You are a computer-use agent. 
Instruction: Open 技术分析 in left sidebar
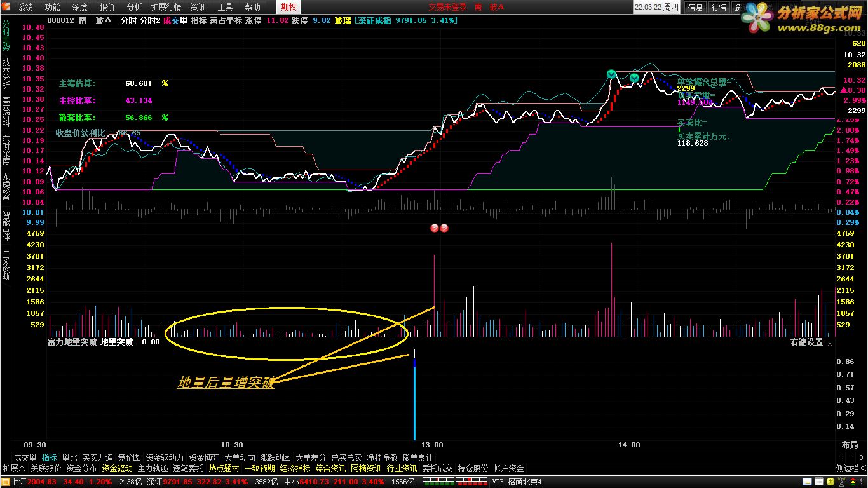(x=6, y=74)
